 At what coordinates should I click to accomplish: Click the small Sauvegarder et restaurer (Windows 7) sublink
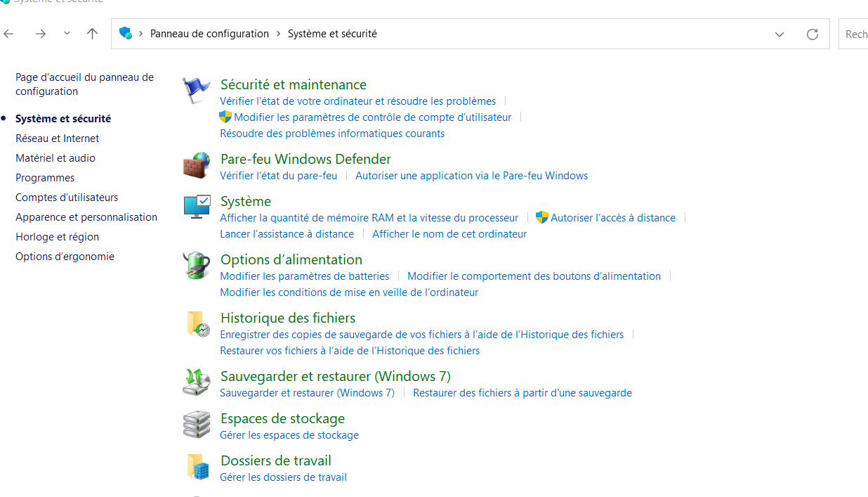point(308,393)
